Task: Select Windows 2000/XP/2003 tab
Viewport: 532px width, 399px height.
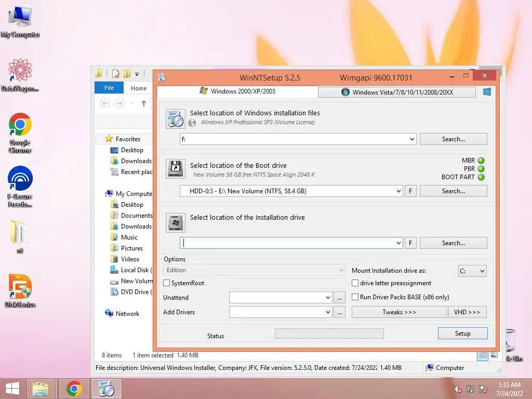Action: click(x=237, y=91)
